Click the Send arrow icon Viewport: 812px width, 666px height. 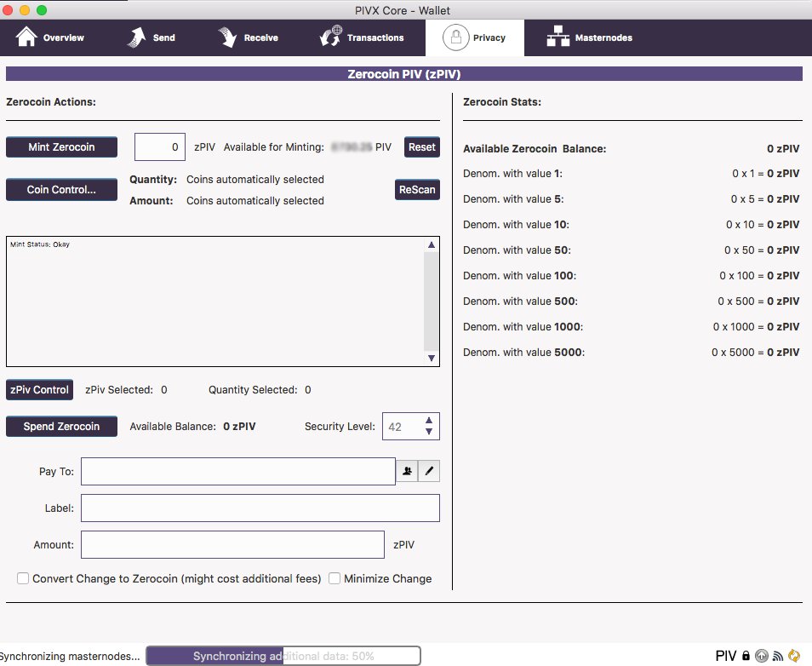click(137, 37)
